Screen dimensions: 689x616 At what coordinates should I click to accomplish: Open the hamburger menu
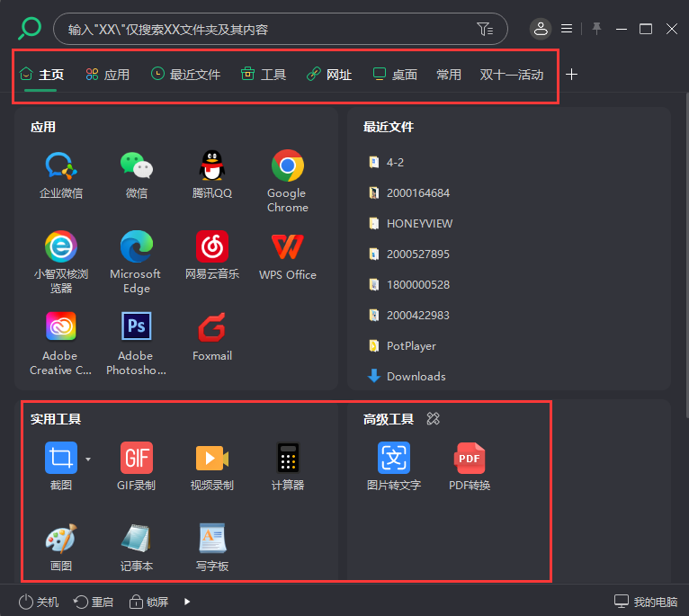(x=567, y=29)
